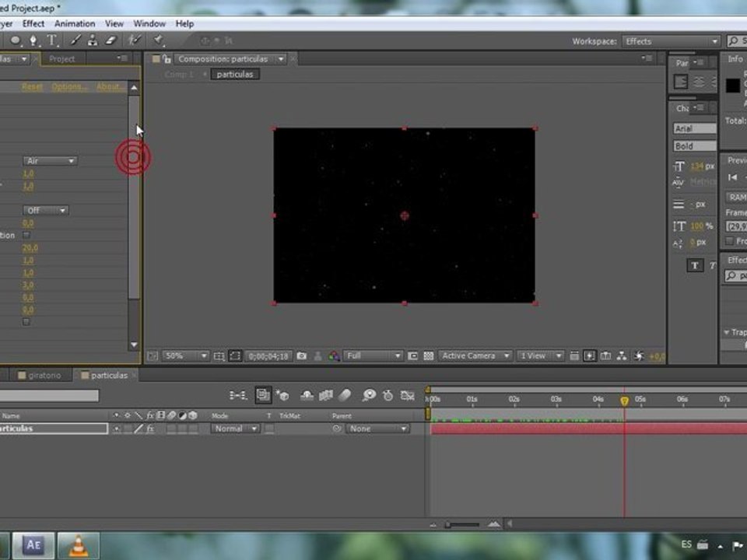The width and height of the screenshot is (747, 560).
Task: Open the Composition particulas viewer dropdown
Action: pos(281,59)
